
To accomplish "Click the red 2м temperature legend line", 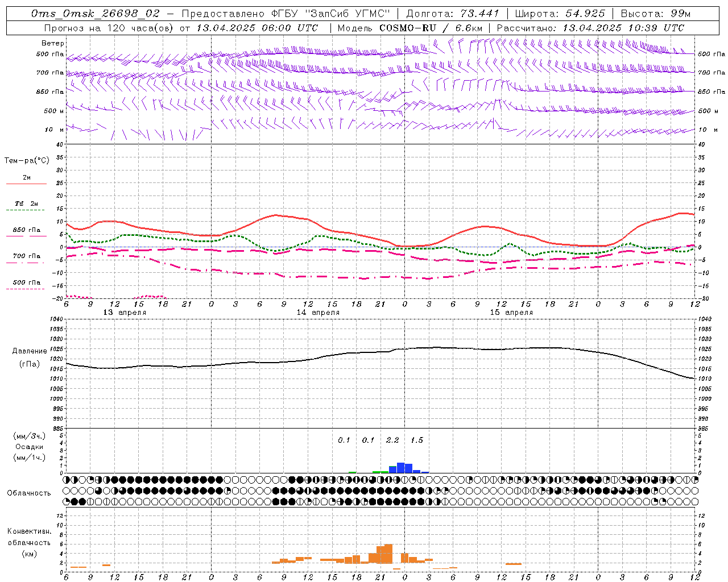I will coord(26,184).
